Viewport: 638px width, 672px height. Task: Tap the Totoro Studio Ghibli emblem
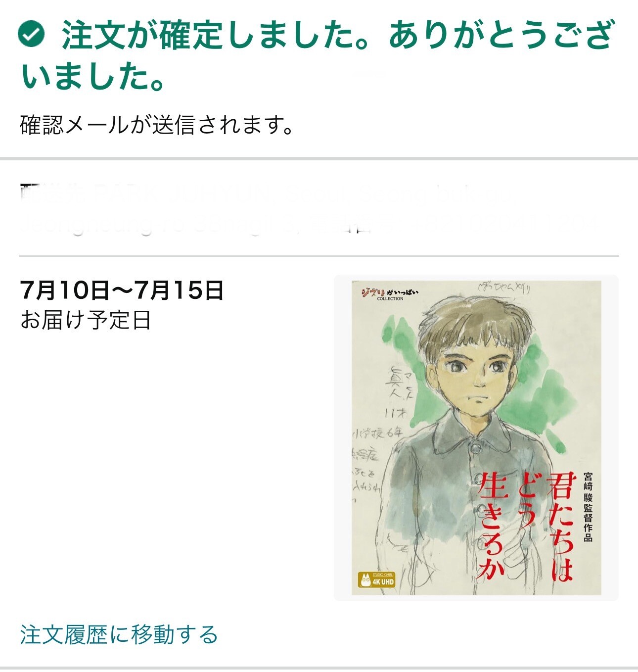(x=365, y=578)
